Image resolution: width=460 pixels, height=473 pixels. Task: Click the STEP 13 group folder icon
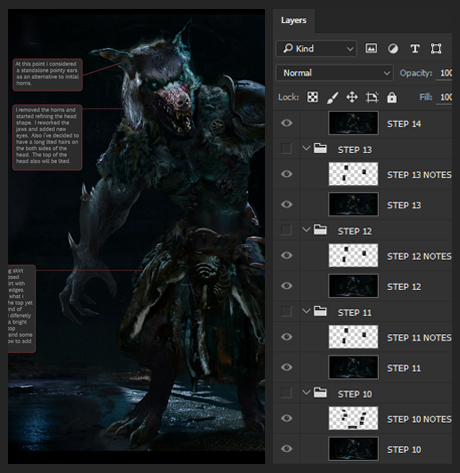pyautogui.click(x=320, y=148)
